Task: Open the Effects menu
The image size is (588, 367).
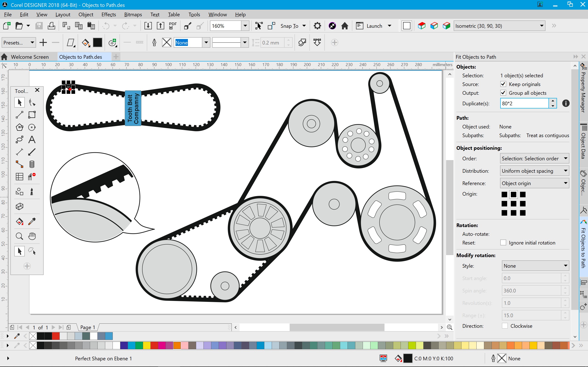Action: [x=109, y=14]
